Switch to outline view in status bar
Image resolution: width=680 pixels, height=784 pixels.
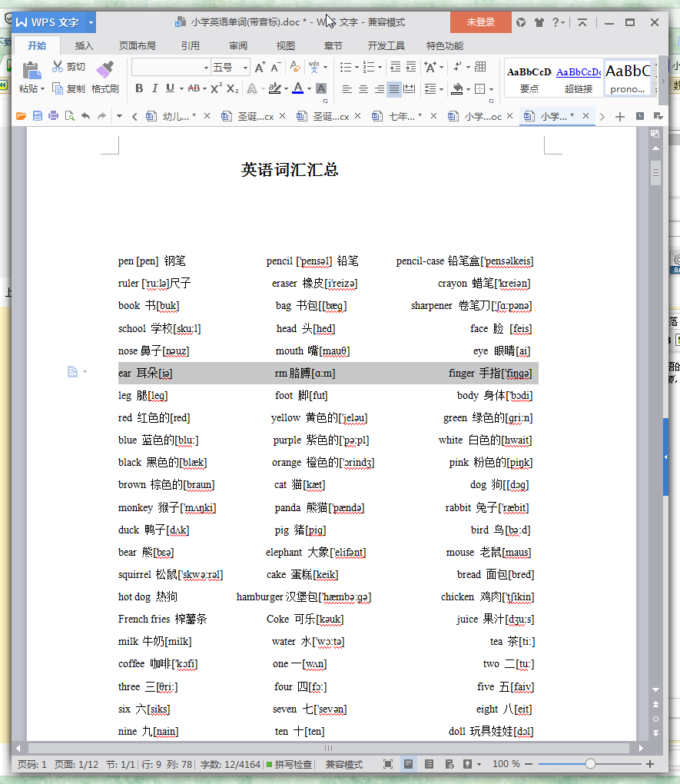429,764
